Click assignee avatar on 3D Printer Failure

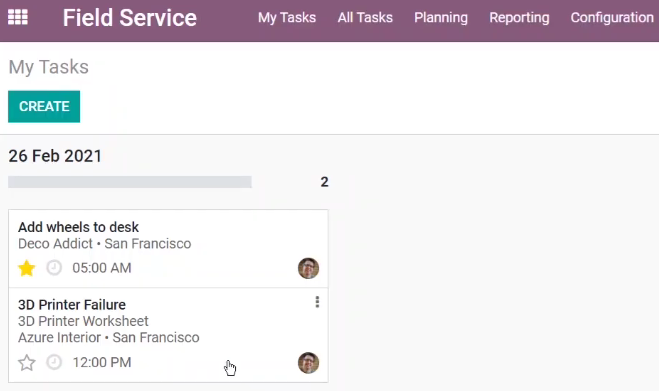(308, 363)
